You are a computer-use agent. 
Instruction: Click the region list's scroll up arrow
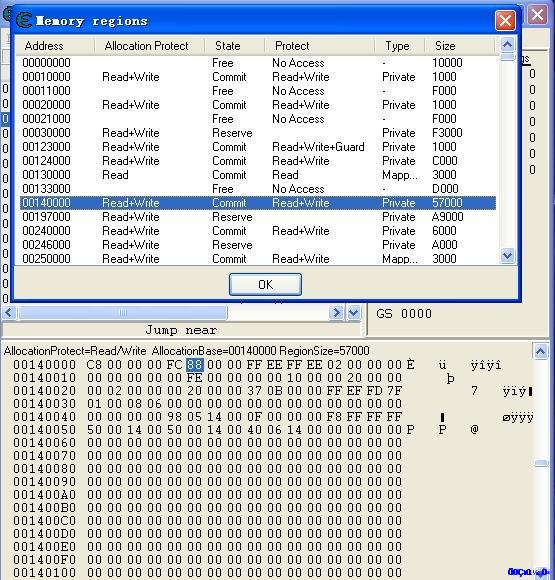click(x=507, y=45)
